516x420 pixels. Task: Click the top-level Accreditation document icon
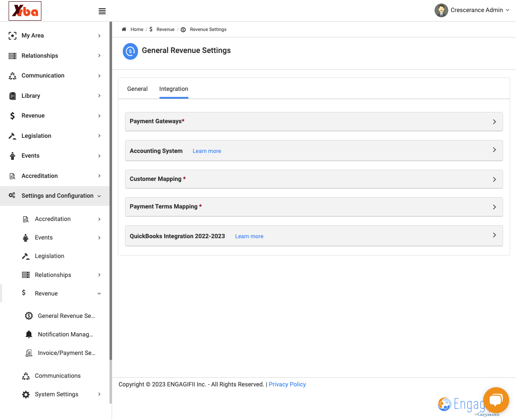(x=13, y=176)
